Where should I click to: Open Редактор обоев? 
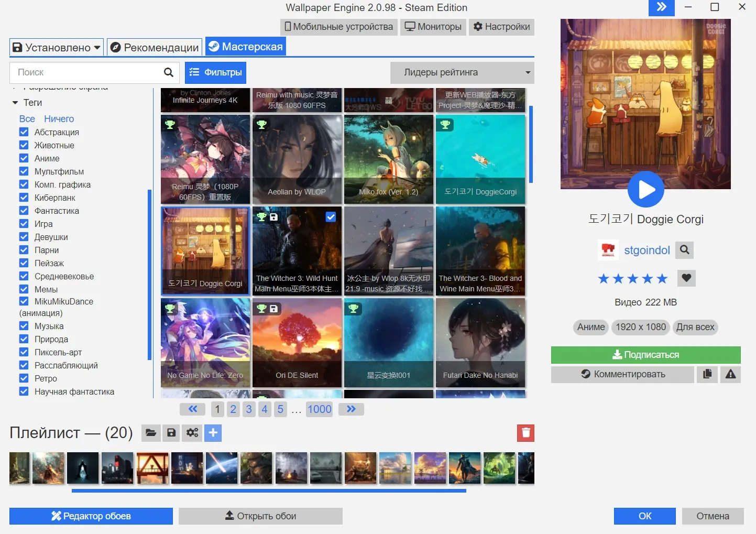click(91, 516)
